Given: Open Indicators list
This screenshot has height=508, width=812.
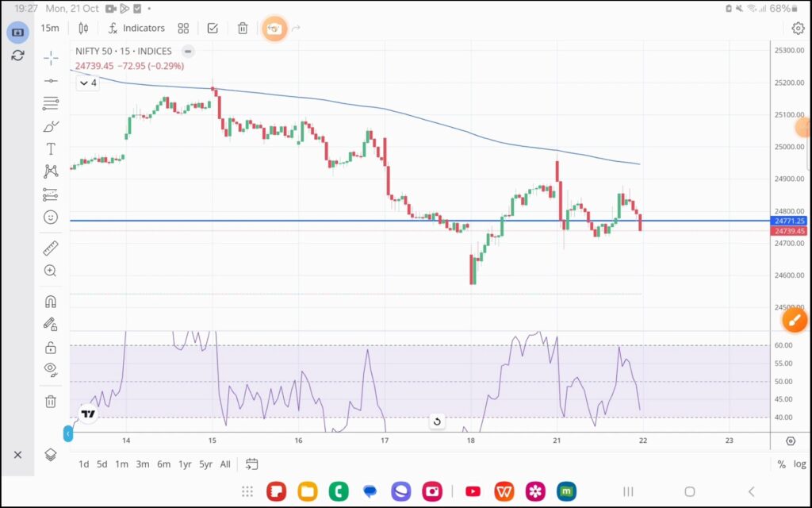Looking at the screenshot, I should [136, 29].
